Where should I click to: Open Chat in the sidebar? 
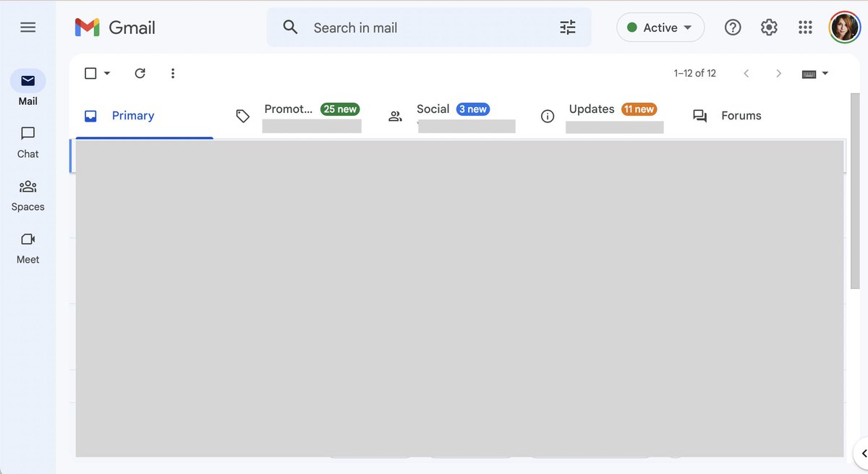pyautogui.click(x=27, y=142)
